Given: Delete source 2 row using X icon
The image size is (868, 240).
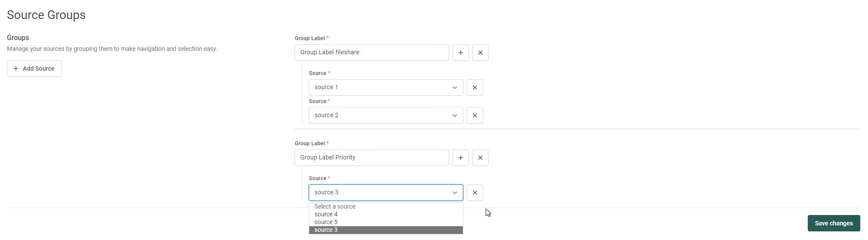Looking at the screenshot, I should 474,115.
